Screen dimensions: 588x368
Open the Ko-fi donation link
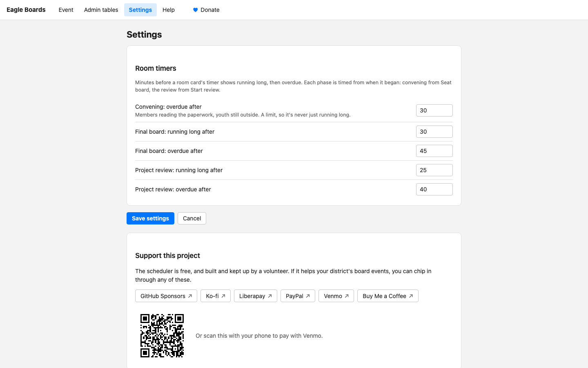pos(216,296)
